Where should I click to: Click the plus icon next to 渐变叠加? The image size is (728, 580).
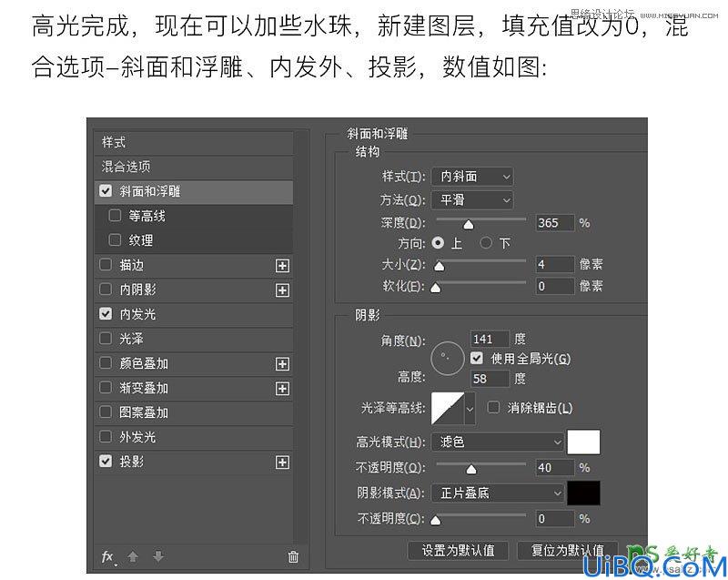click(x=282, y=388)
